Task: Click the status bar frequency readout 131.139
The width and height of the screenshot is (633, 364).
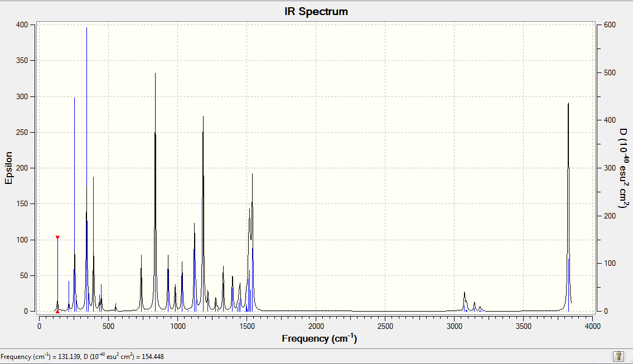Action: (x=69, y=357)
